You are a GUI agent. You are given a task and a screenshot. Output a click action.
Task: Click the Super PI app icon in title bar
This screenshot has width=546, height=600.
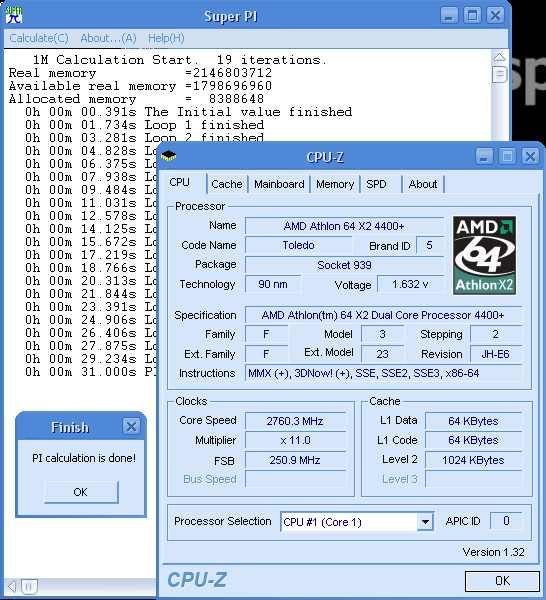pyautogui.click(x=13, y=15)
